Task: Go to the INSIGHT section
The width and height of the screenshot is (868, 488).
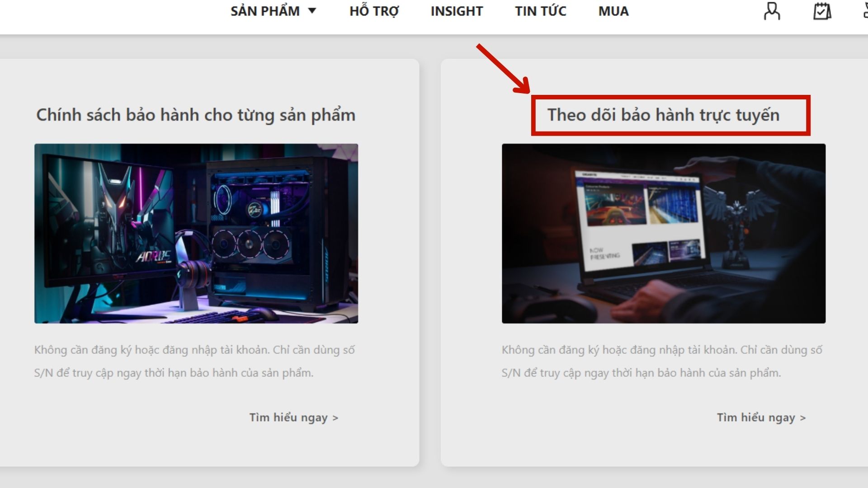Action: point(457,11)
